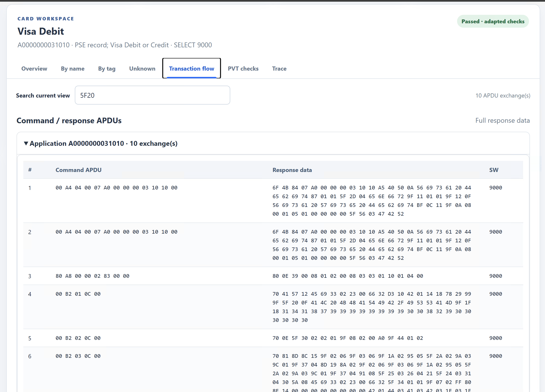Open the Unknown tab
The image size is (545, 392).
(x=142, y=69)
